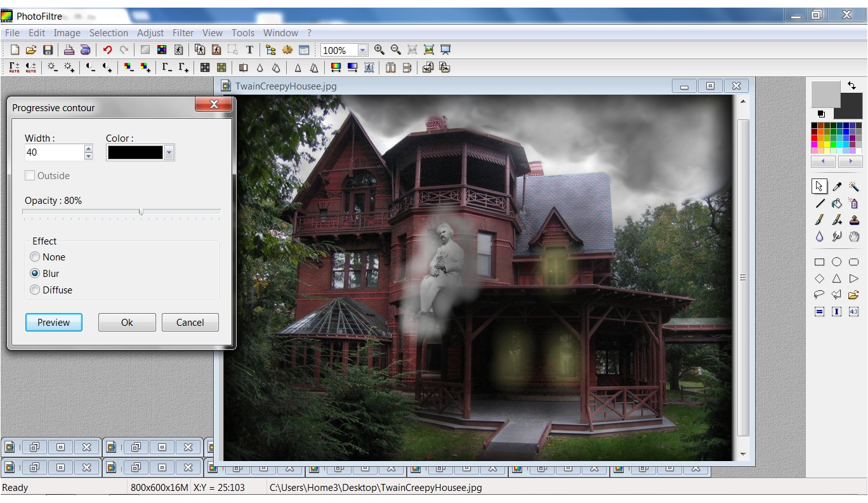Click the Auto levels icon
This screenshot has width=868, height=503.
14,67
